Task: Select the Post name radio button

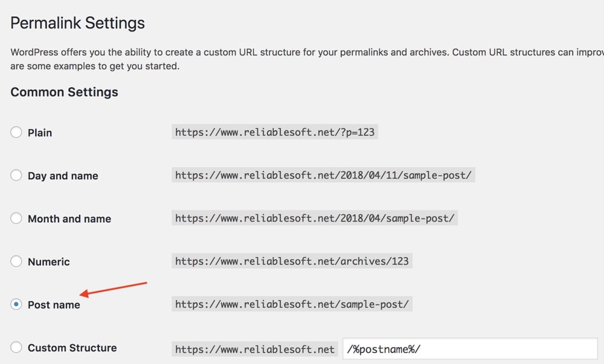Action: click(x=16, y=305)
